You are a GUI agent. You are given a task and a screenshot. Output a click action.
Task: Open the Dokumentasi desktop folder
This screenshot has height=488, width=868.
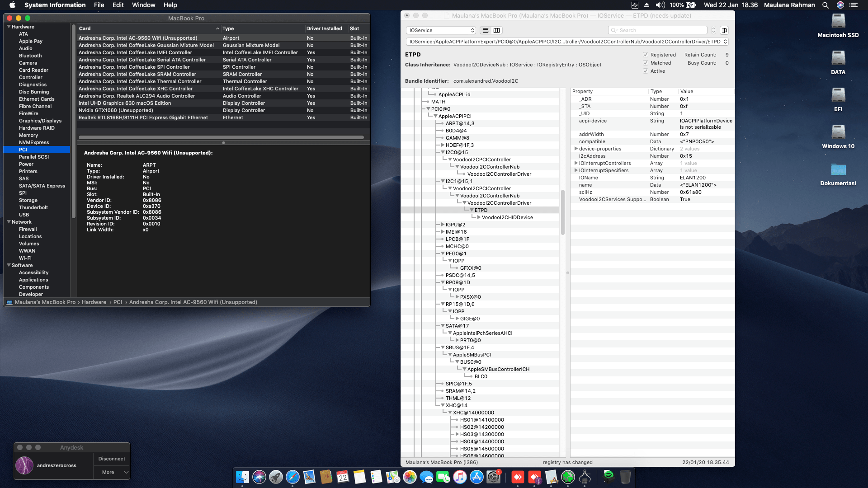pos(838,170)
